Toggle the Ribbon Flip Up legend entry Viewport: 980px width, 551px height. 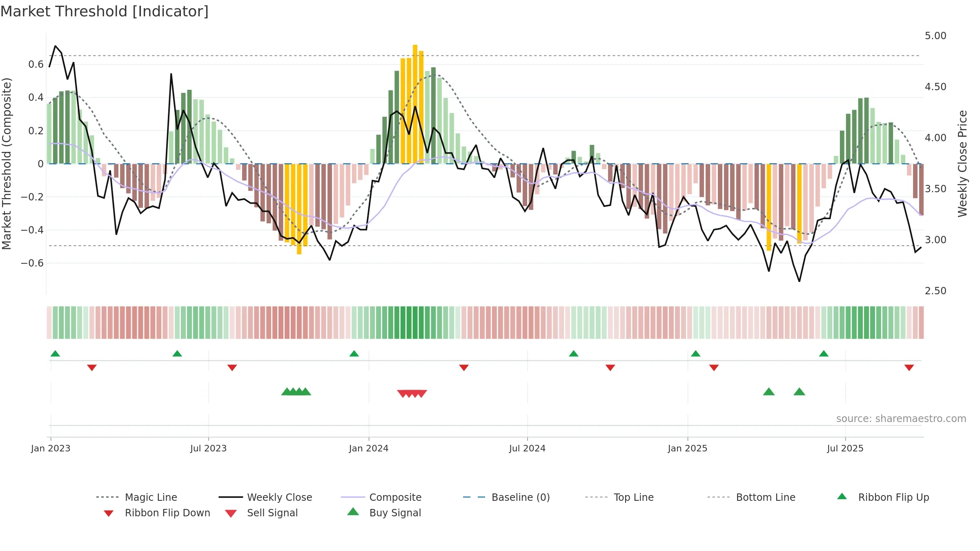(x=883, y=497)
